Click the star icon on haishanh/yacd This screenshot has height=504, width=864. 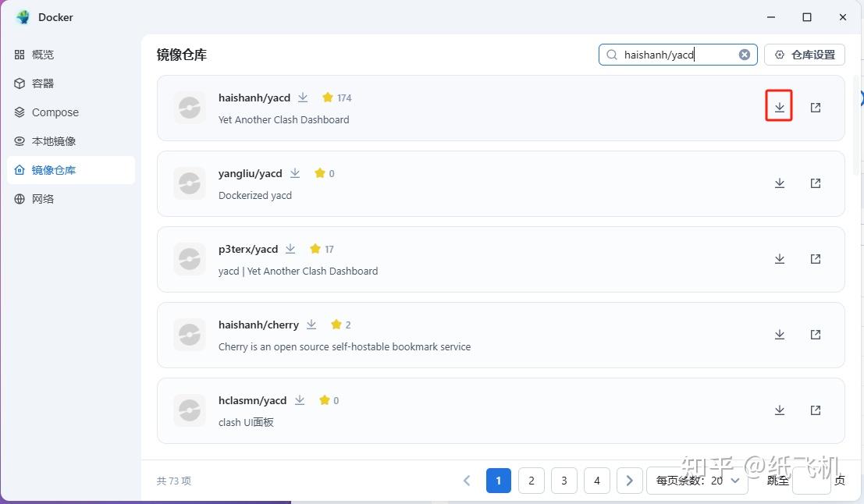pyautogui.click(x=327, y=98)
